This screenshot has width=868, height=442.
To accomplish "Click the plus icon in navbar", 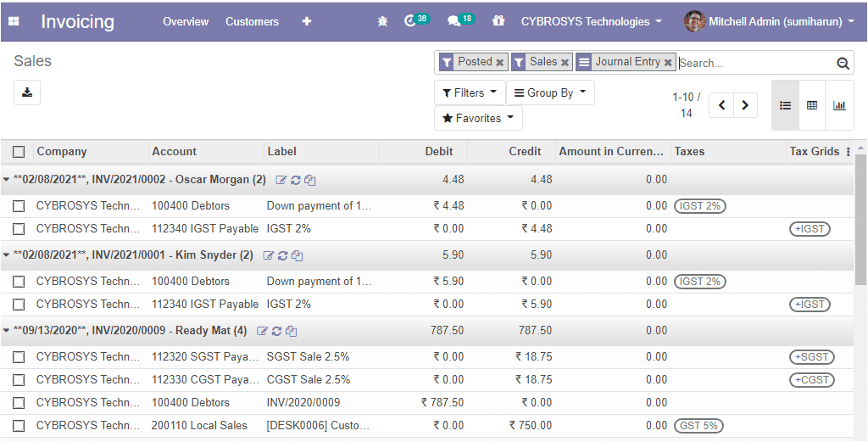I will pos(307,21).
